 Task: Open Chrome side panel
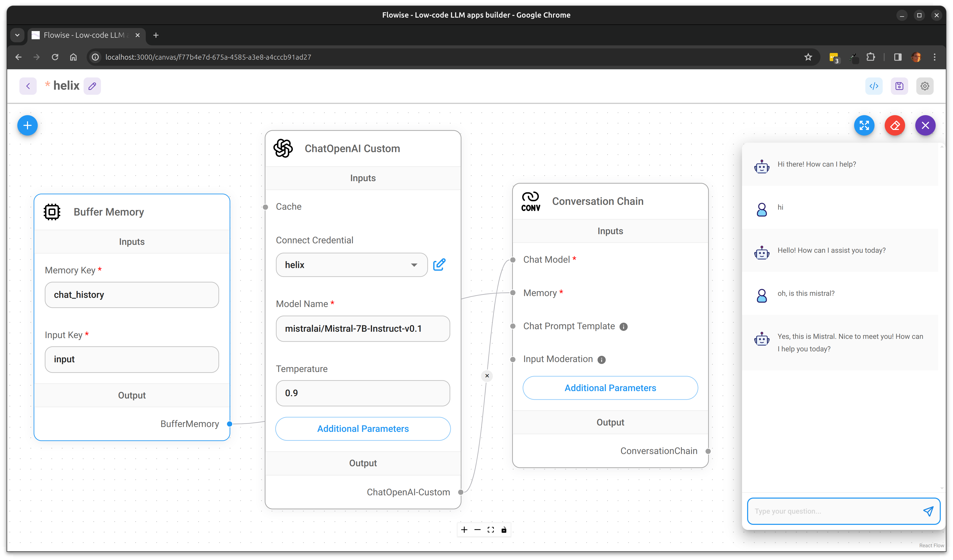point(898,57)
